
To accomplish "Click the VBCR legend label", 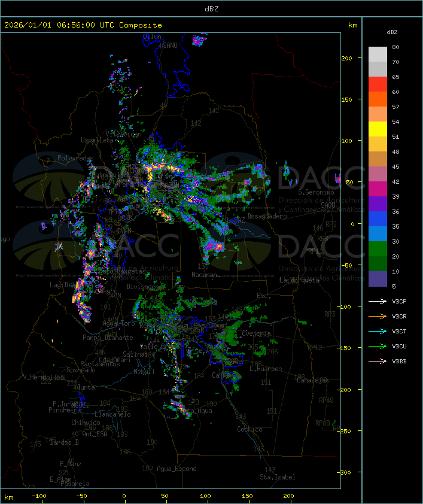I will point(399,316).
